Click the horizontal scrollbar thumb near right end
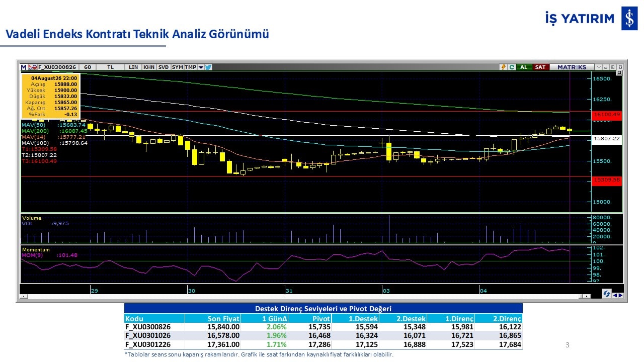This screenshot has height=362, width=644. 581,297
